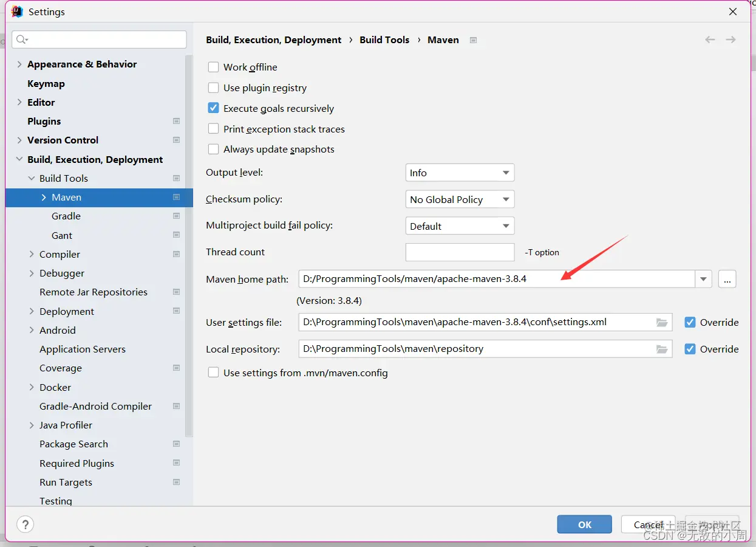Enable Always update snapshots checkbox

click(213, 149)
